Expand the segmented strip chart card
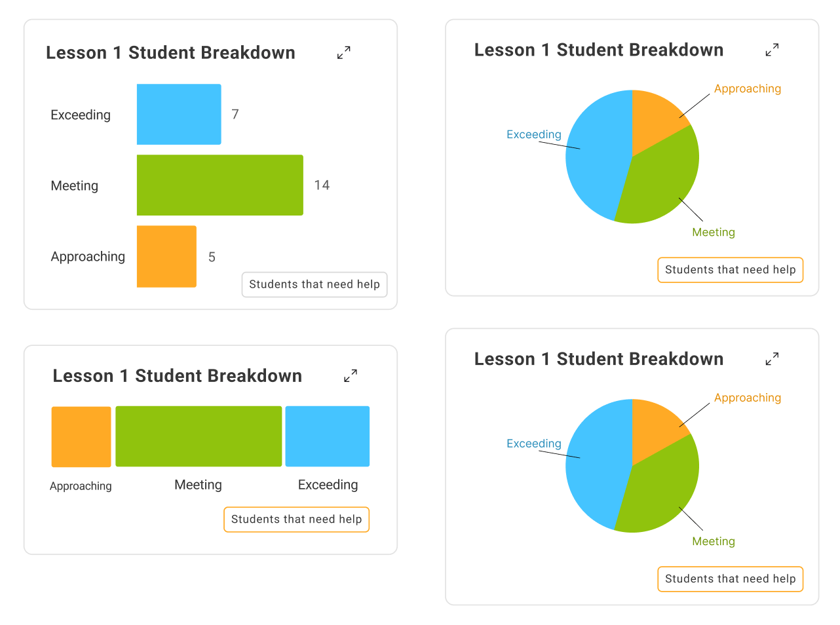 point(351,375)
